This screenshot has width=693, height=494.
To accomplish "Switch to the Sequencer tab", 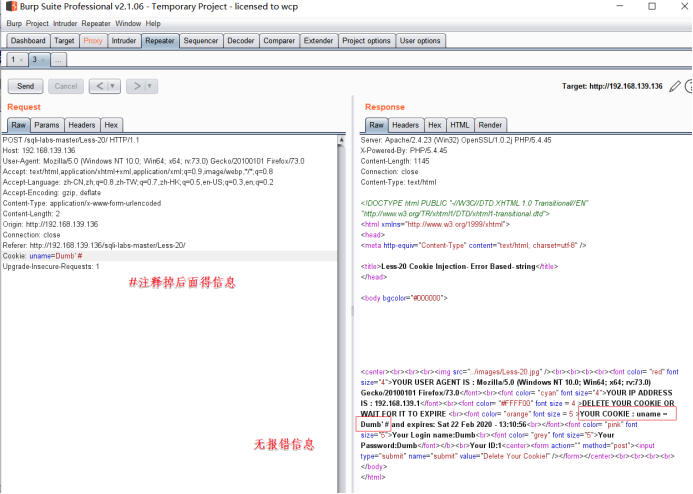I will 201,41.
